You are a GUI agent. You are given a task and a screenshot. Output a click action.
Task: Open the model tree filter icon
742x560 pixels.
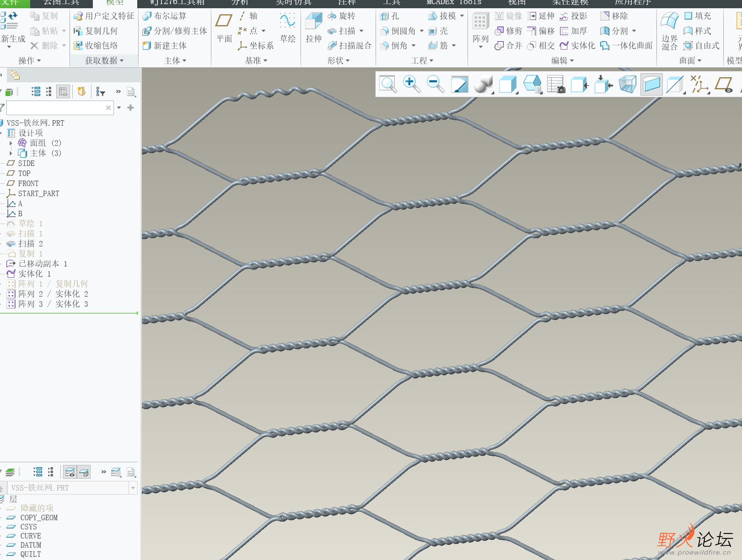pyautogui.click(x=101, y=92)
